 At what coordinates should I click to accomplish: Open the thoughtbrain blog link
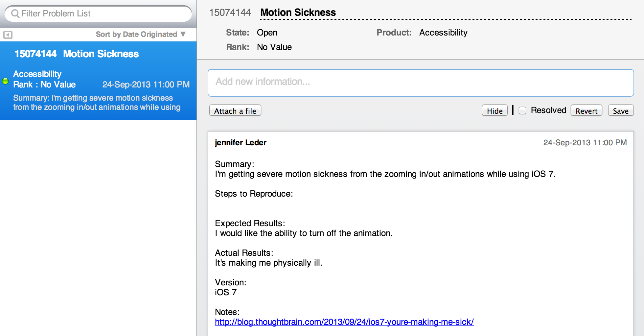(344, 322)
